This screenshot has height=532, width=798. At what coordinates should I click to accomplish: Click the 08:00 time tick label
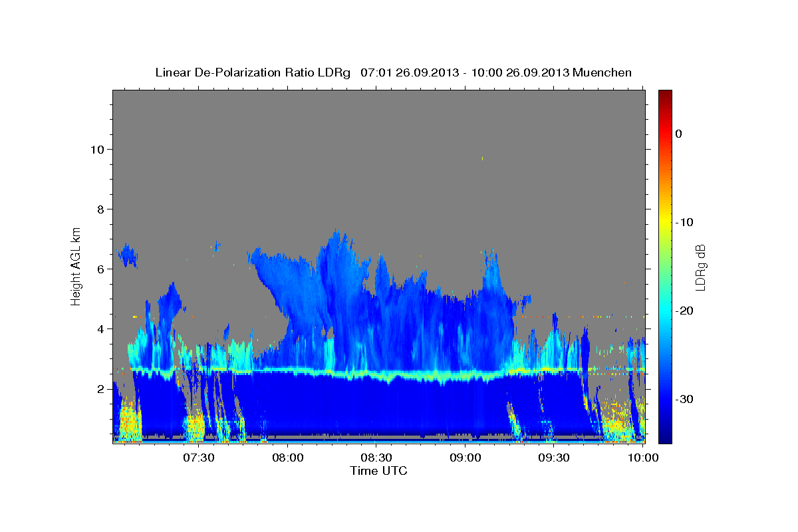[x=288, y=458]
